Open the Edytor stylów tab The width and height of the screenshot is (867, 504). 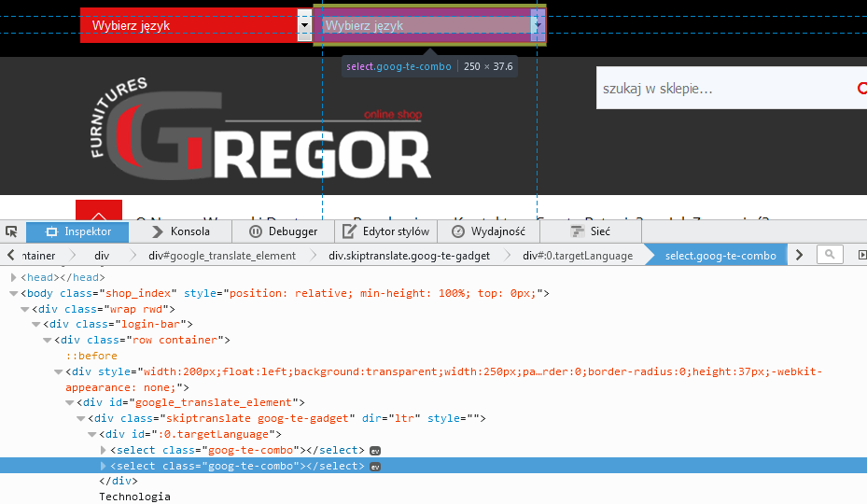pos(385,231)
